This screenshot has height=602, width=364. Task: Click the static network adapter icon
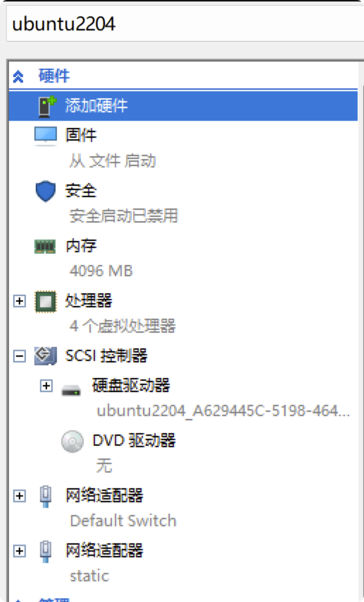tap(45, 552)
